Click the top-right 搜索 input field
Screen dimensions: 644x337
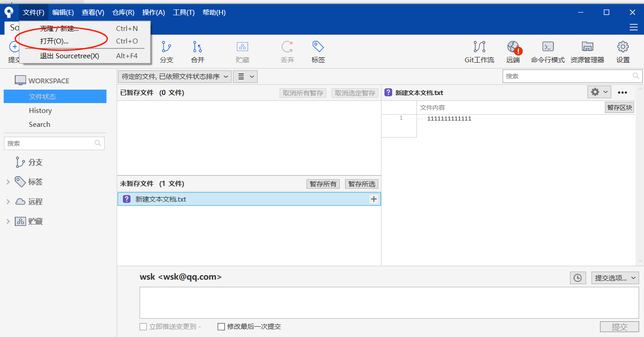(573, 76)
